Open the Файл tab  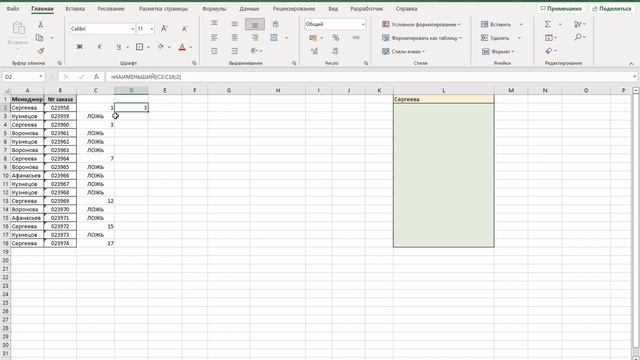click(x=13, y=9)
